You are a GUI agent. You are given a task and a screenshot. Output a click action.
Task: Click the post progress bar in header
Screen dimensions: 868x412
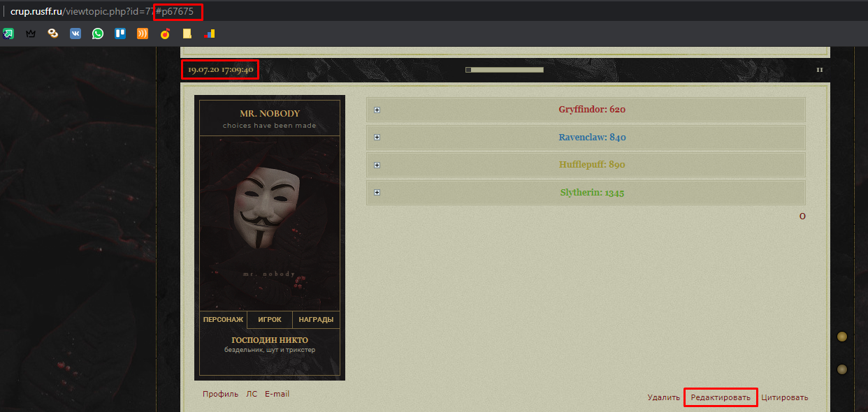click(x=504, y=70)
